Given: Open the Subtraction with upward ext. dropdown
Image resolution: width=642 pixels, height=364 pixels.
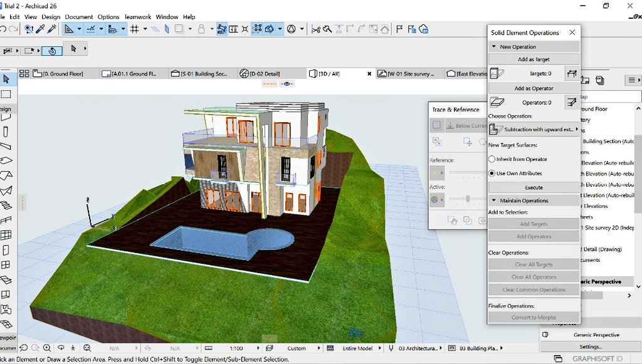Looking at the screenshot, I should coord(534,129).
